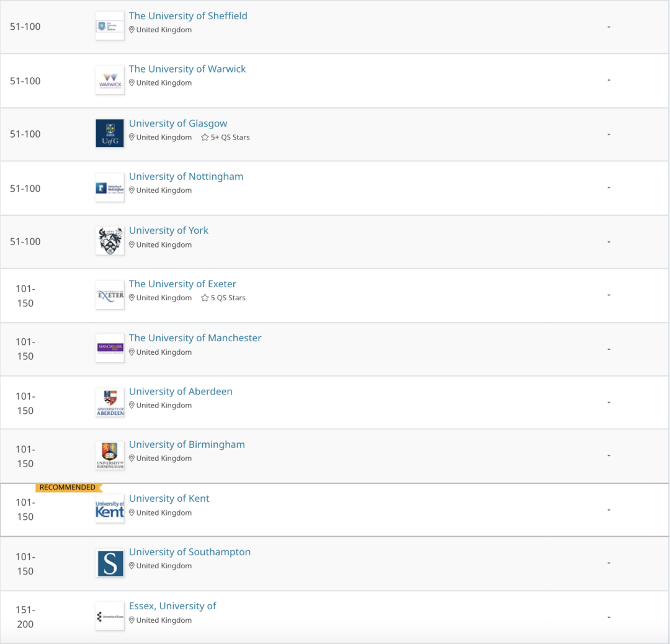The height and width of the screenshot is (644, 670).
Task: Click the 101-150 rank for Aberdeen
Action: click(x=25, y=403)
